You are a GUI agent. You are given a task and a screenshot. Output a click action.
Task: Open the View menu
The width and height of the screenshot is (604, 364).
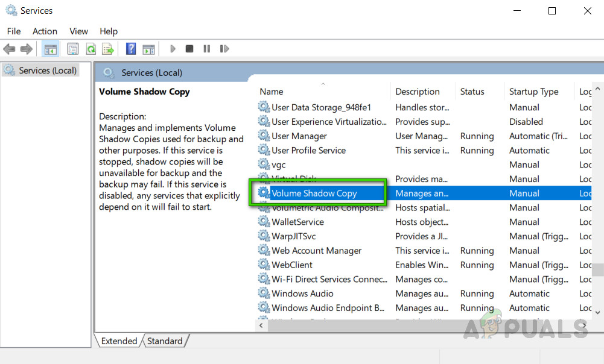(x=78, y=31)
